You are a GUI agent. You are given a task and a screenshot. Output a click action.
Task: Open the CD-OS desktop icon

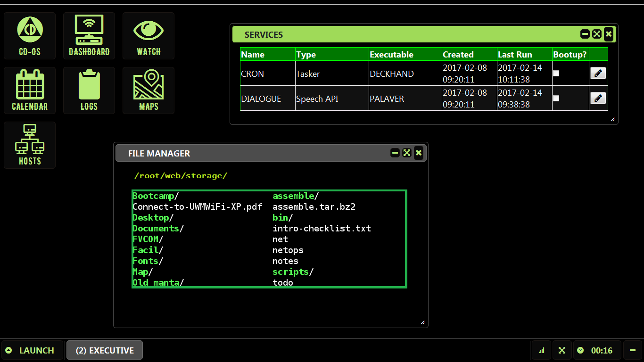(x=30, y=36)
